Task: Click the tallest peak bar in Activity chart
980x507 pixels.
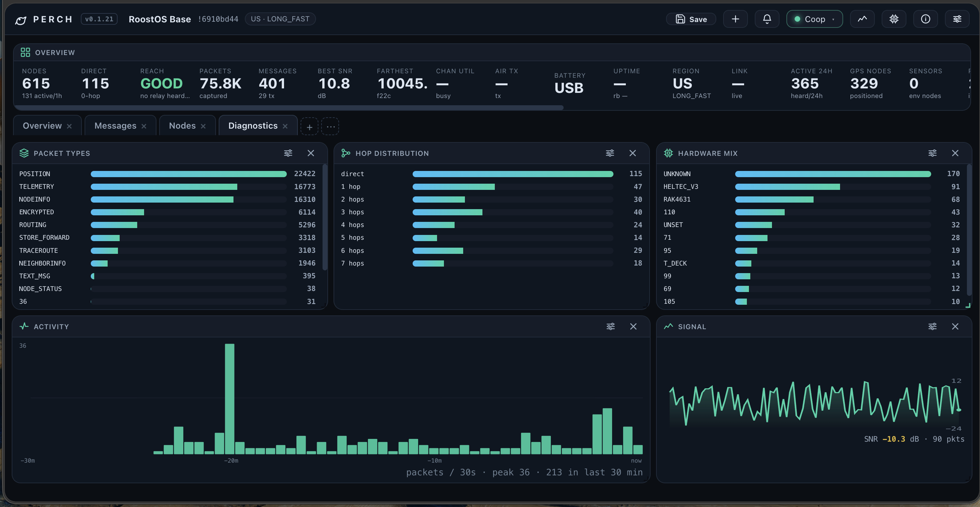Action: click(x=229, y=399)
